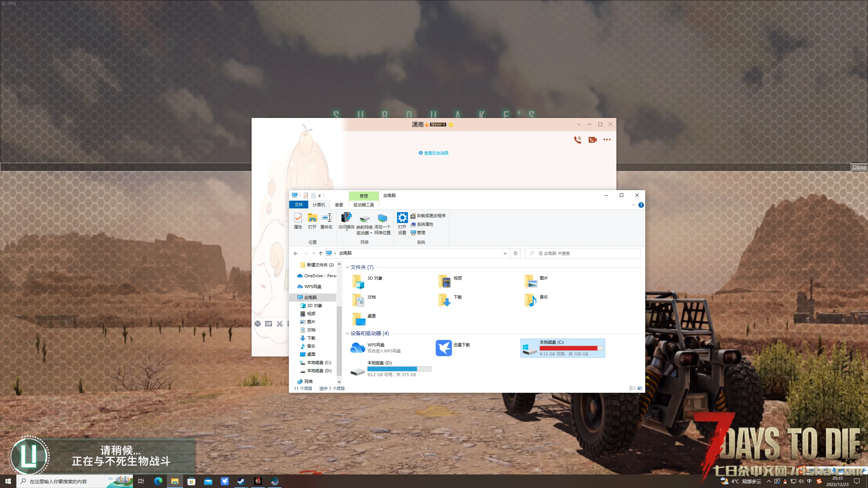The height and width of the screenshot is (488, 868).
Task: Collapse the Explorer ribbon with the chevron
Action: point(634,205)
